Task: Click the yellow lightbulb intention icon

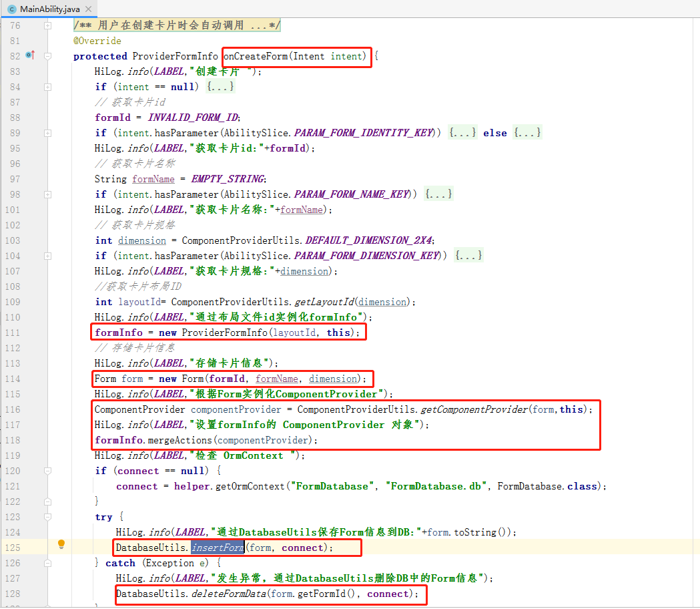Action: tap(61, 544)
